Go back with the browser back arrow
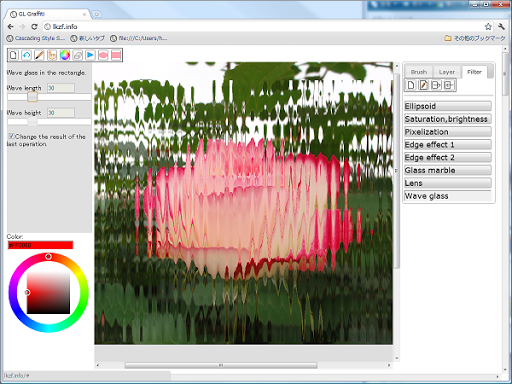This screenshot has height=384, width=512. (10, 27)
